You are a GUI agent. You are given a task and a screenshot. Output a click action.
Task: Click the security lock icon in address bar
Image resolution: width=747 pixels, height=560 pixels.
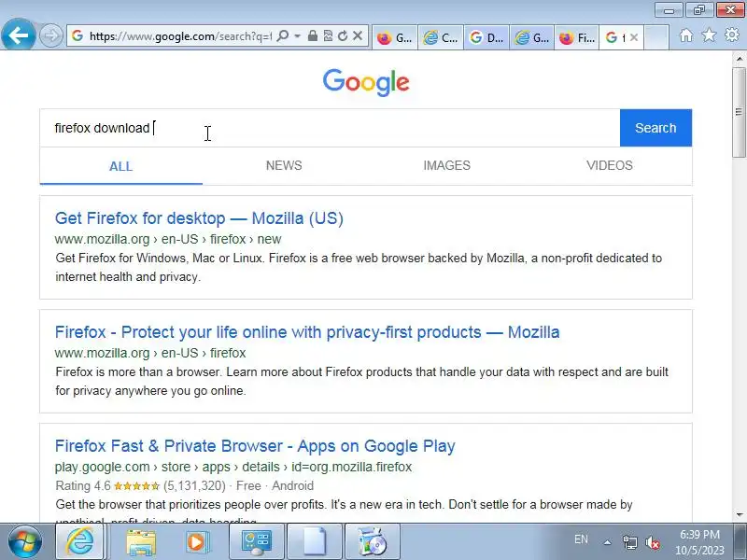[313, 35]
